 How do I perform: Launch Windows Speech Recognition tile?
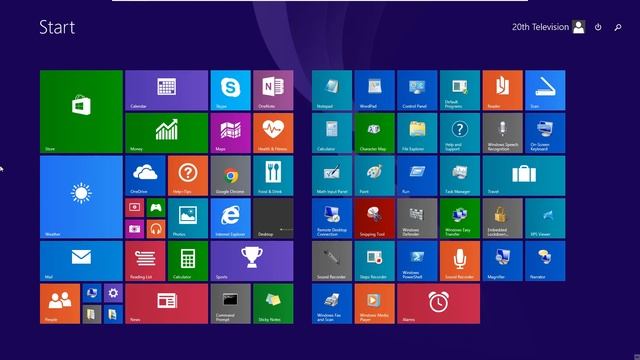[502, 133]
